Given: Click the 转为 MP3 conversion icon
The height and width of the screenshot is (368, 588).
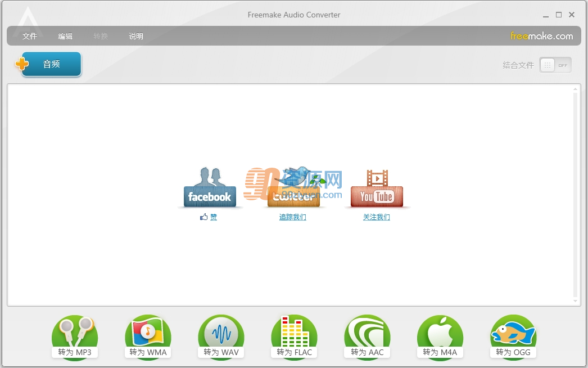Looking at the screenshot, I should [x=75, y=338].
